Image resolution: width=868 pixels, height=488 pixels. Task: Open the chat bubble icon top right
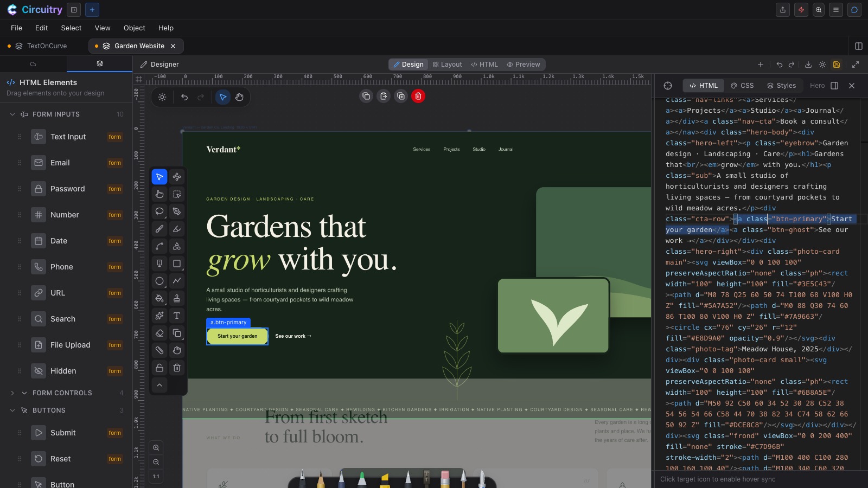tap(854, 10)
